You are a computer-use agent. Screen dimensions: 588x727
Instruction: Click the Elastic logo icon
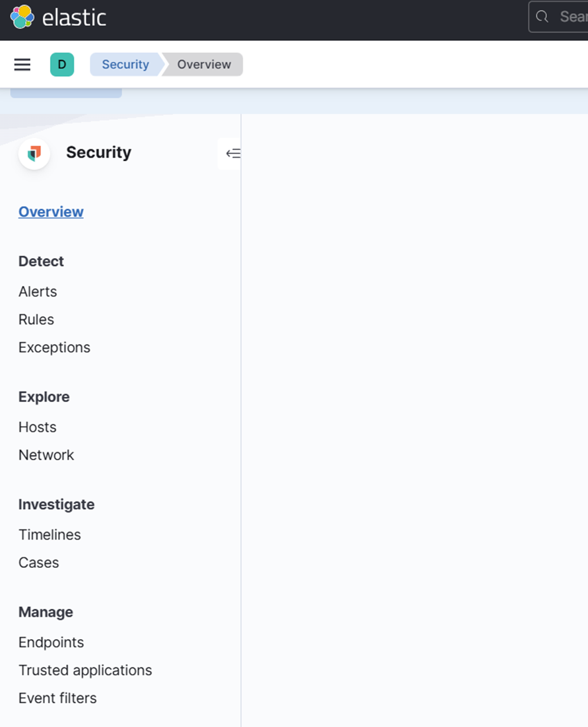point(22,17)
